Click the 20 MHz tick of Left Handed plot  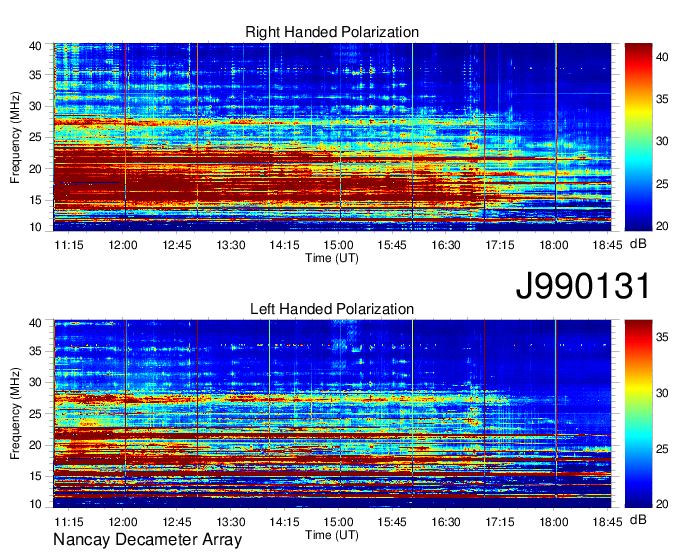35,445
